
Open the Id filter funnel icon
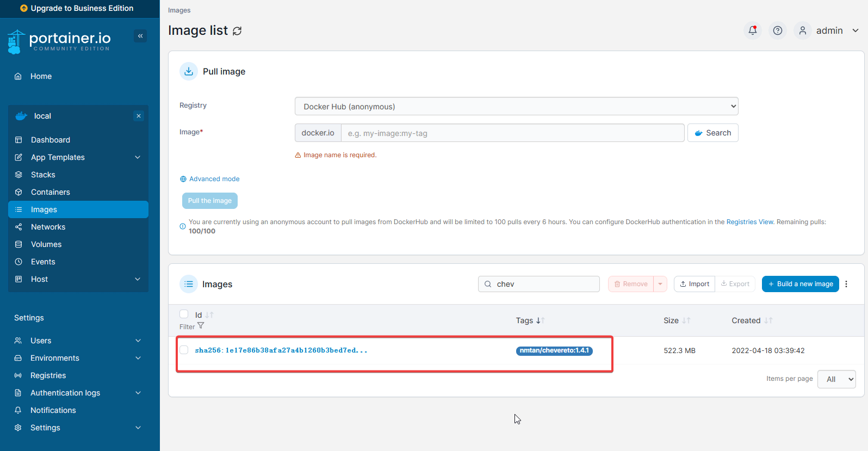tap(201, 326)
